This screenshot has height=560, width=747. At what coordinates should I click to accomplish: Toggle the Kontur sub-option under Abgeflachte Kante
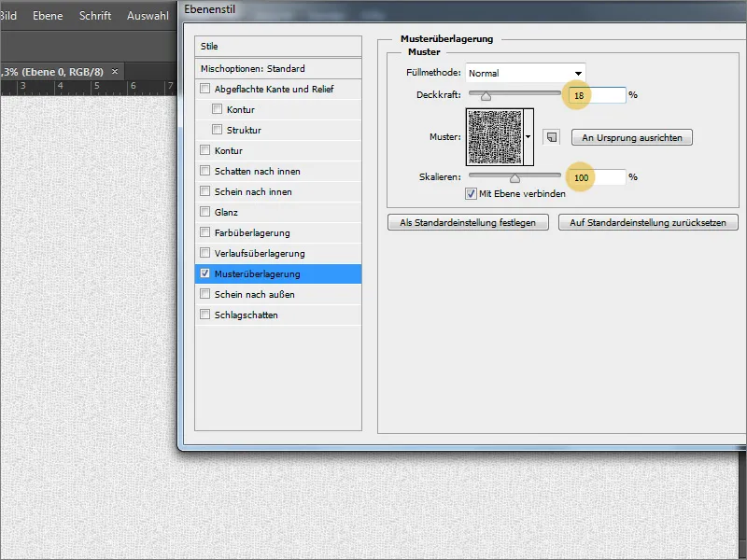tap(218, 109)
